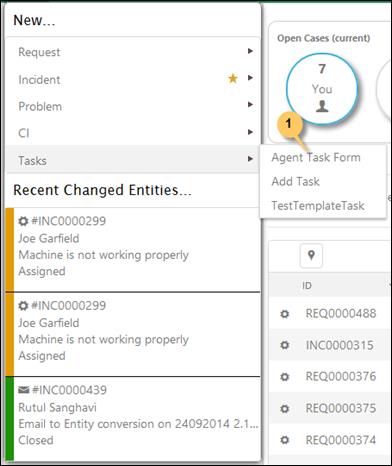Click Open Cases (current) title
Image resolution: width=392 pixels, height=466 pixels.
tap(324, 38)
